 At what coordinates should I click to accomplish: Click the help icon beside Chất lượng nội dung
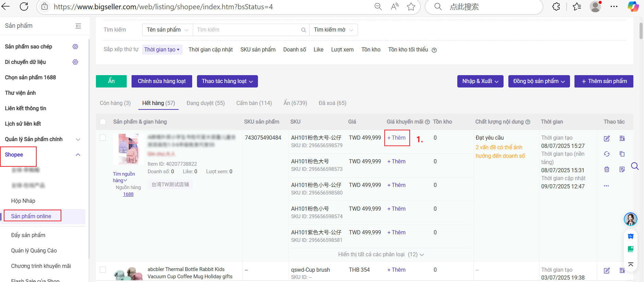[528, 122]
